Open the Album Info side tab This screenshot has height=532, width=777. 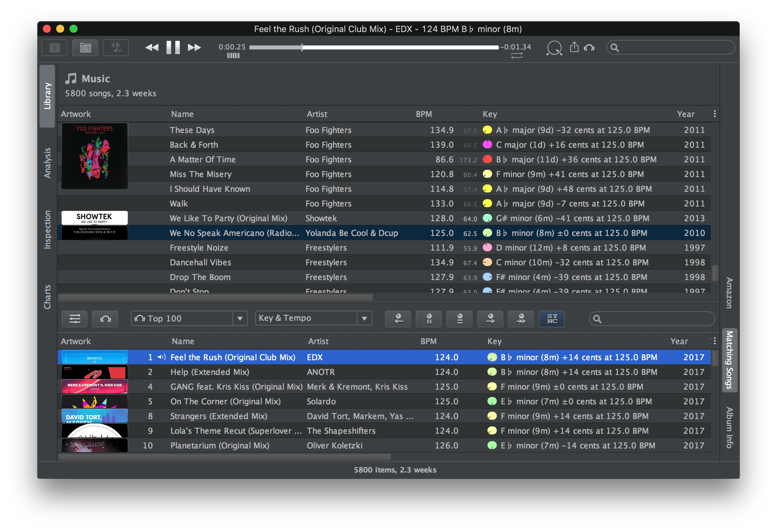pos(729,427)
